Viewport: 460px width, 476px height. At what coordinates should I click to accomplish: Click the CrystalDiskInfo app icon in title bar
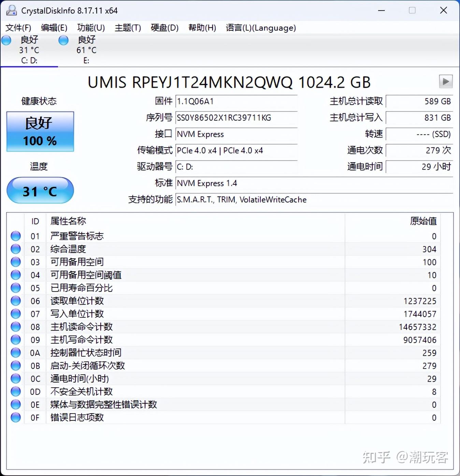click(11, 10)
